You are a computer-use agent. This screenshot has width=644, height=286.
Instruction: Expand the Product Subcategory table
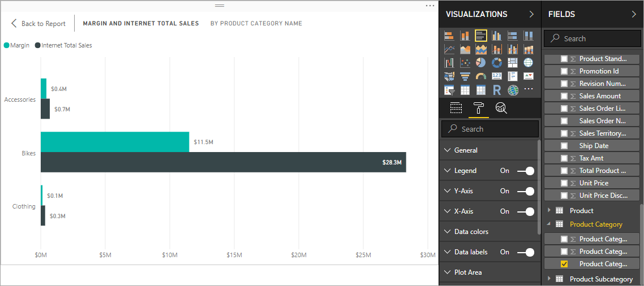click(x=549, y=279)
